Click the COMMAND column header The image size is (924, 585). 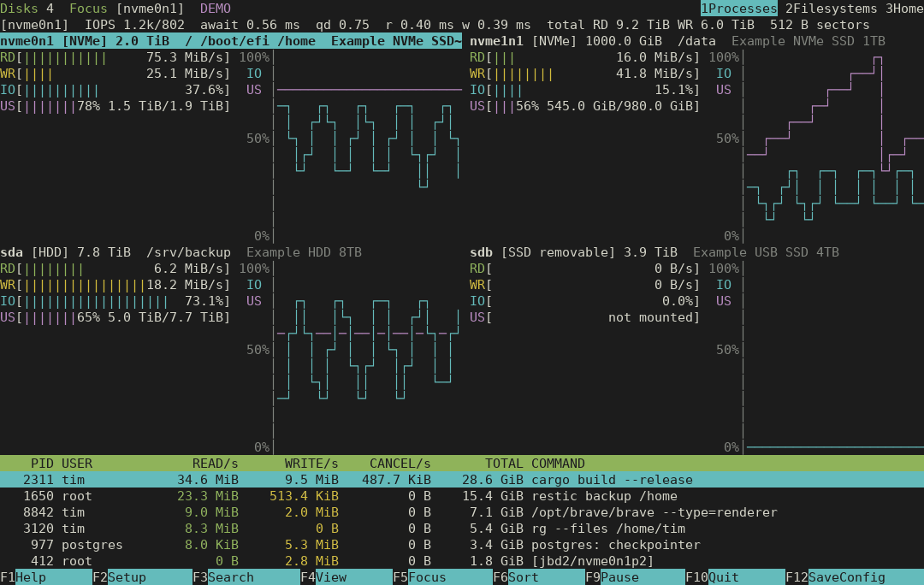pyautogui.click(x=558, y=464)
